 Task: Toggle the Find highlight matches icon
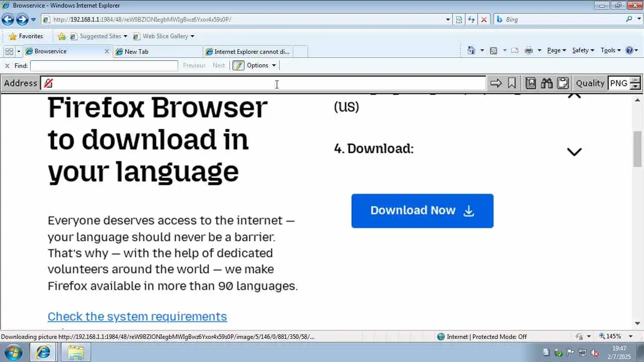(238, 65)
